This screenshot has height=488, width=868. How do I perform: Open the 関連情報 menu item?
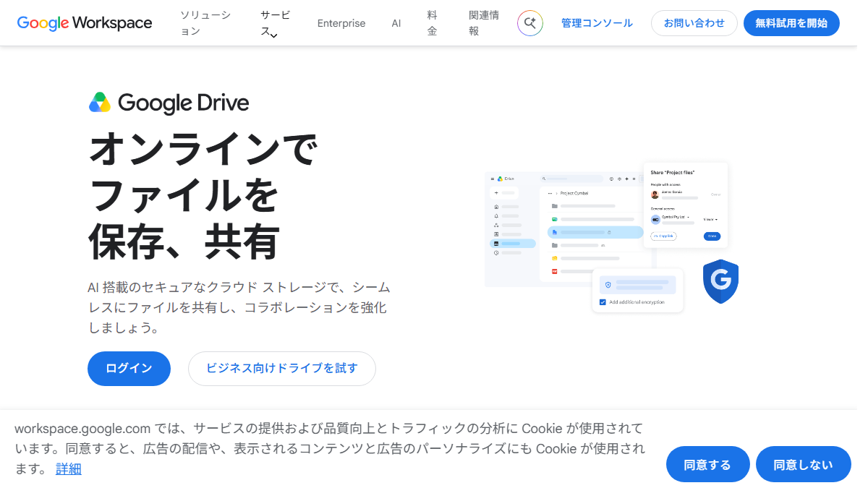tap(484, 23)
